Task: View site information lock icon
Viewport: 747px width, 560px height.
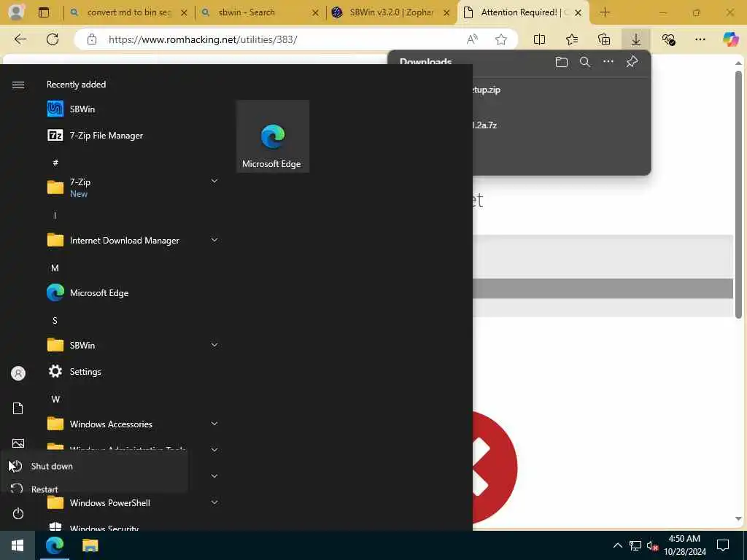Action: coord(92,39)
